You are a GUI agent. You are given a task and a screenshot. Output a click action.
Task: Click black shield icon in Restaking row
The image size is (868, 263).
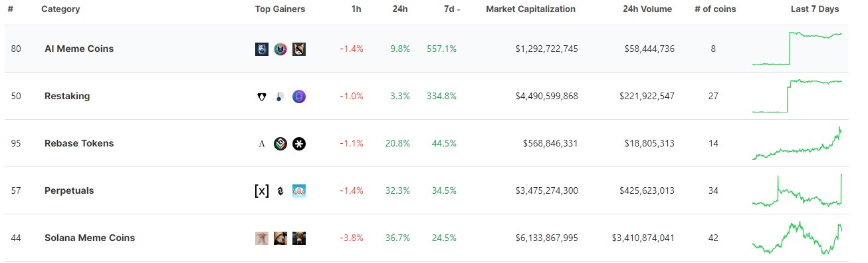point(262,97)
